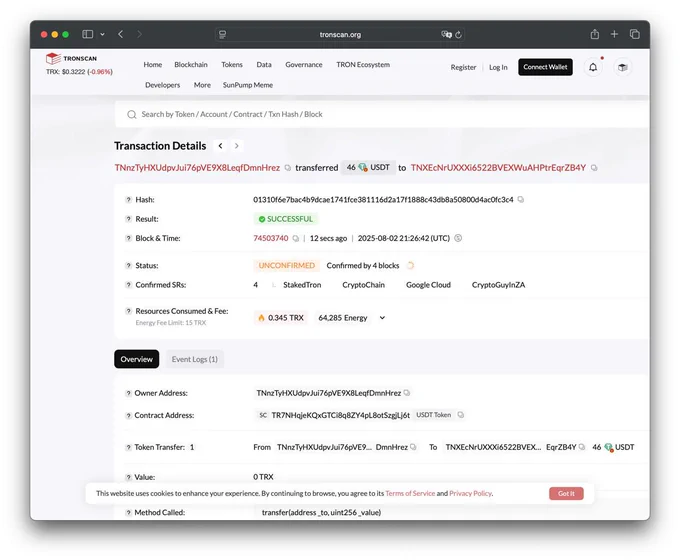Open the Blockchain menu

click(191, 65)
